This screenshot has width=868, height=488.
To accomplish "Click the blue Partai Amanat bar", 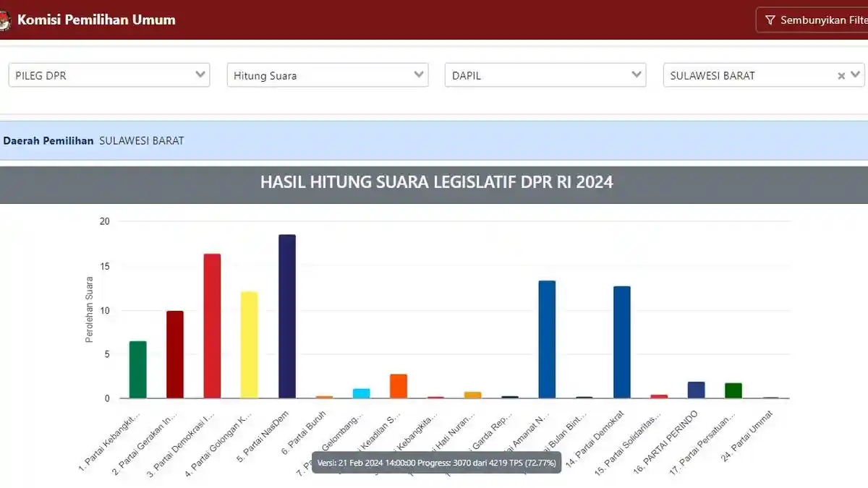I will point(547,339).
